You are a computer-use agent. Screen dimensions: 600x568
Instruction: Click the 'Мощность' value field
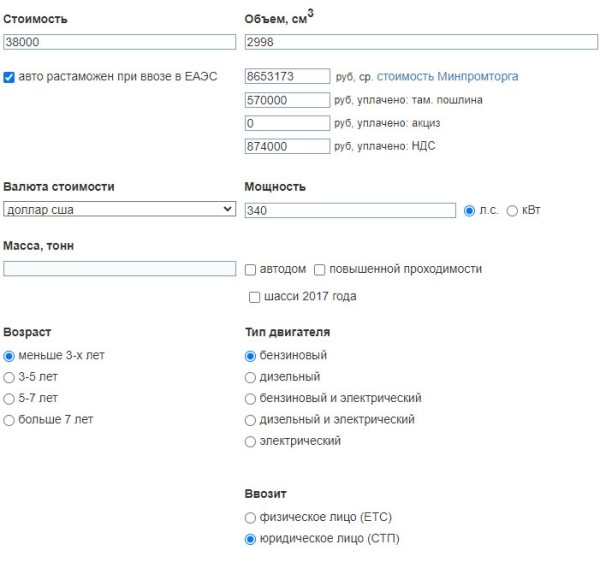350,210
